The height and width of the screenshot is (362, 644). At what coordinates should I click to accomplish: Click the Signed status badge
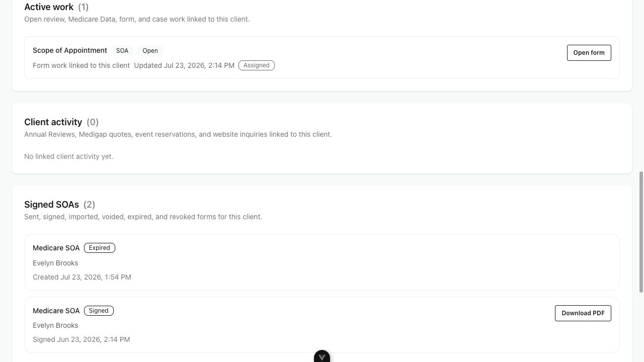99,311
